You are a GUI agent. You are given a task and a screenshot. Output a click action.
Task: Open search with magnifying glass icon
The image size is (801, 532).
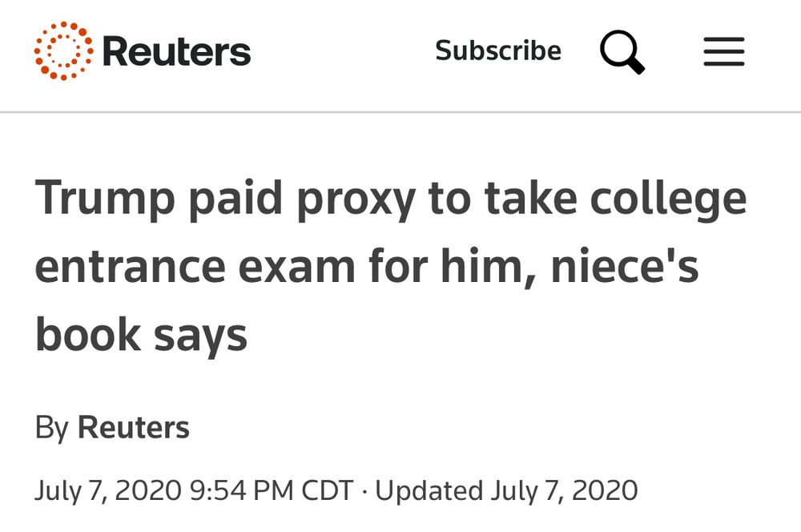coord(622,52)
